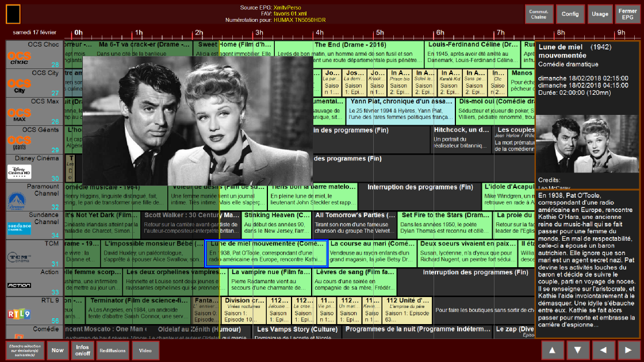
Task: Select Yann Piat, chronique d'un assassinat program
Action: point(401,111)
